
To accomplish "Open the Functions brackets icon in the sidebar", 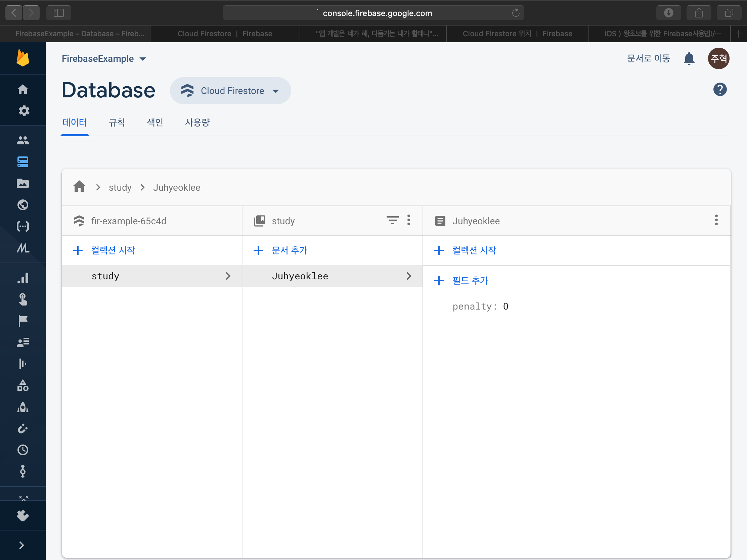I will [23, 226].
